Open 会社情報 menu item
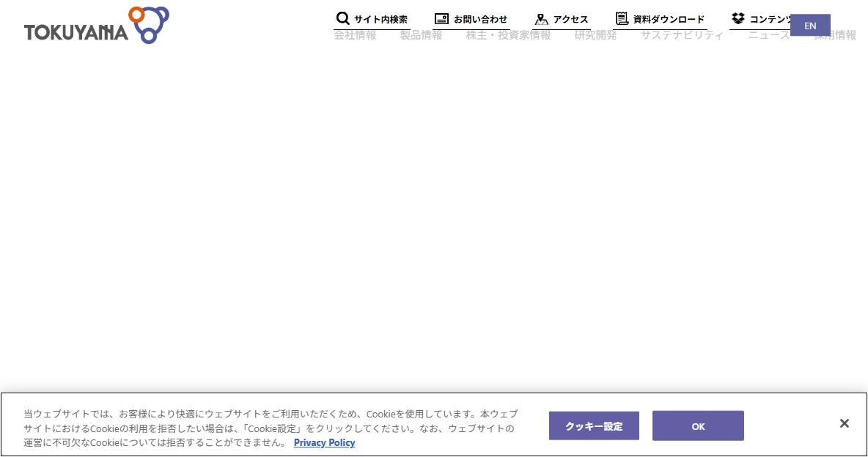This screenshot has height=457, width=868. click(355, 35)
